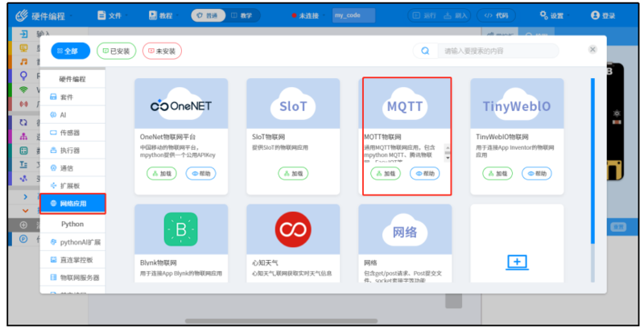Select the 通信 category
The width and height of the screenshot is (644, 330).
pyautogui.click(x=72, y=168)
